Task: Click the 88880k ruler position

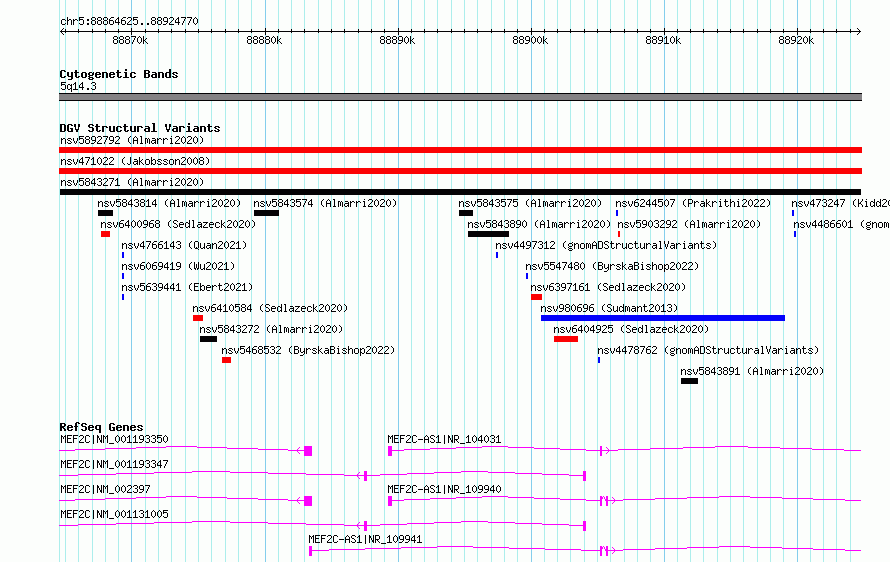Action: point(264,40)
